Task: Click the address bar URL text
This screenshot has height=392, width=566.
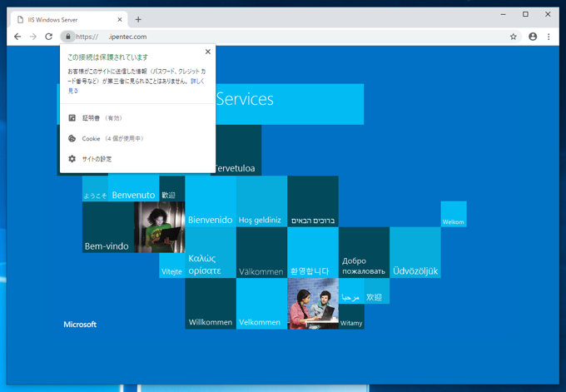Action: click(x=112, y=37)
